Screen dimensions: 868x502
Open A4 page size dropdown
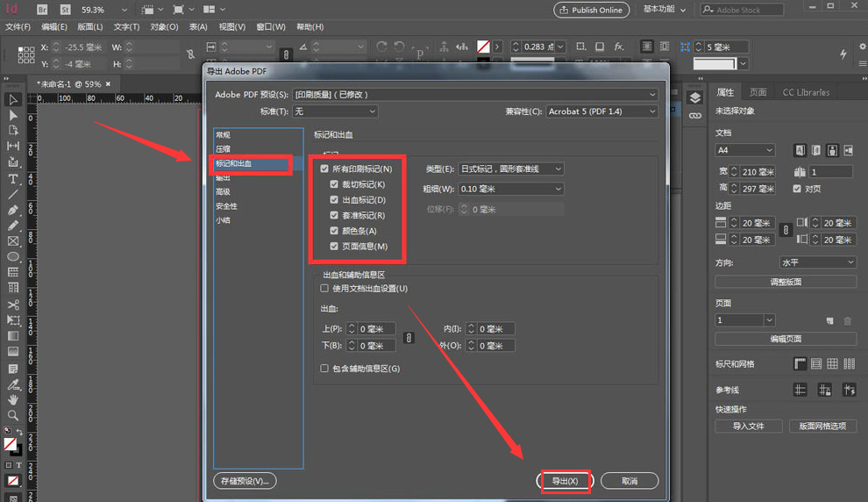[745, 150]
